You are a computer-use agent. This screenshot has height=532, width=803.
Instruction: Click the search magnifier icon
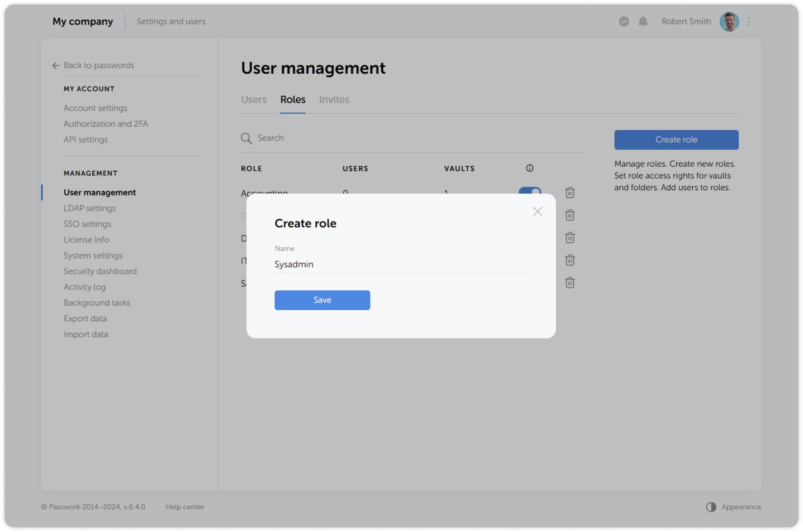pyautogui.click(x=246, y=138)
